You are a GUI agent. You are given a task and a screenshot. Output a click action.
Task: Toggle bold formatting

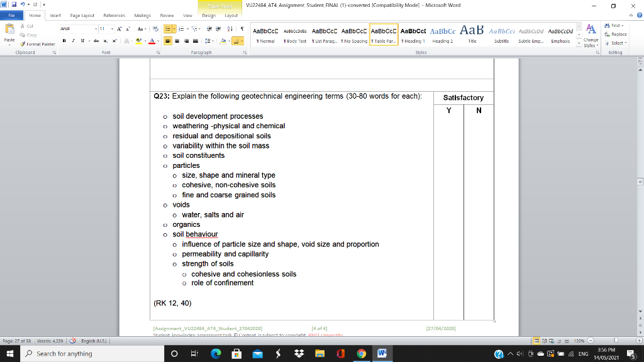(64, 40)
